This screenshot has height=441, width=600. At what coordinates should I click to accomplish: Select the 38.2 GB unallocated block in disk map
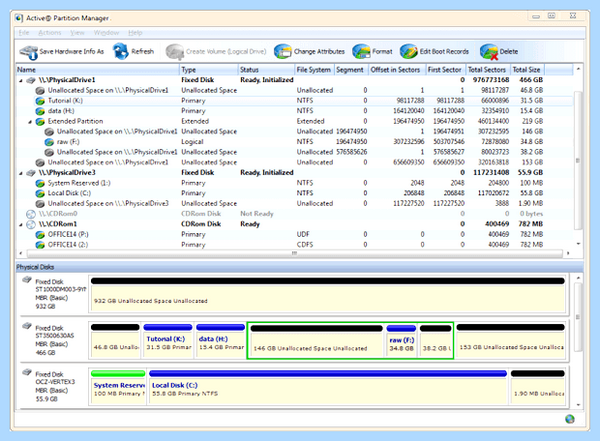point(436,341)
